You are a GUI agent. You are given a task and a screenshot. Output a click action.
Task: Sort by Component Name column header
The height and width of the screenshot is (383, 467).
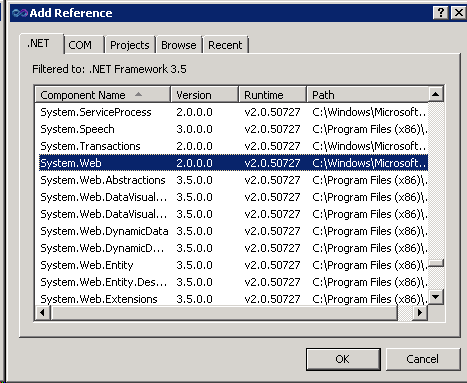pos(103,95)
